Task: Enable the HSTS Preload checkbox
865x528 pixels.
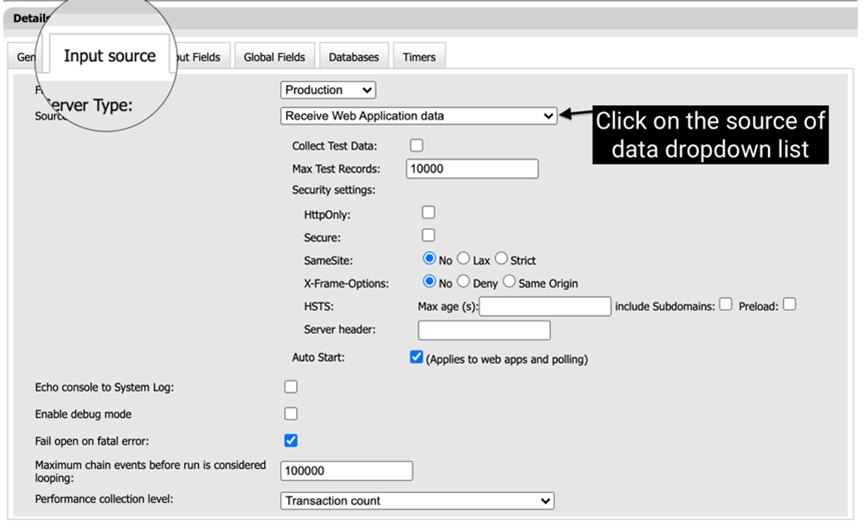Action: click(x=789, y=305)
